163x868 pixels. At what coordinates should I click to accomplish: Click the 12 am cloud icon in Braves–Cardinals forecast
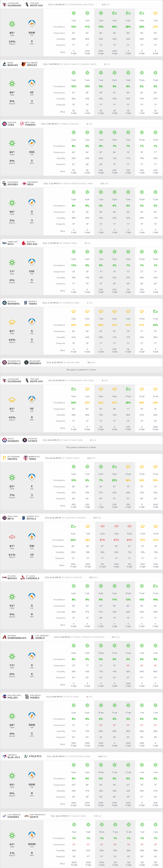155,586
